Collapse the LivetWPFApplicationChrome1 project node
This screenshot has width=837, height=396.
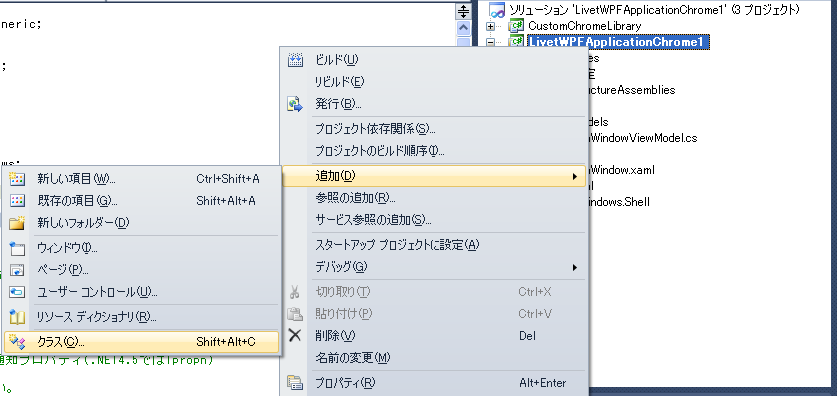491,42
